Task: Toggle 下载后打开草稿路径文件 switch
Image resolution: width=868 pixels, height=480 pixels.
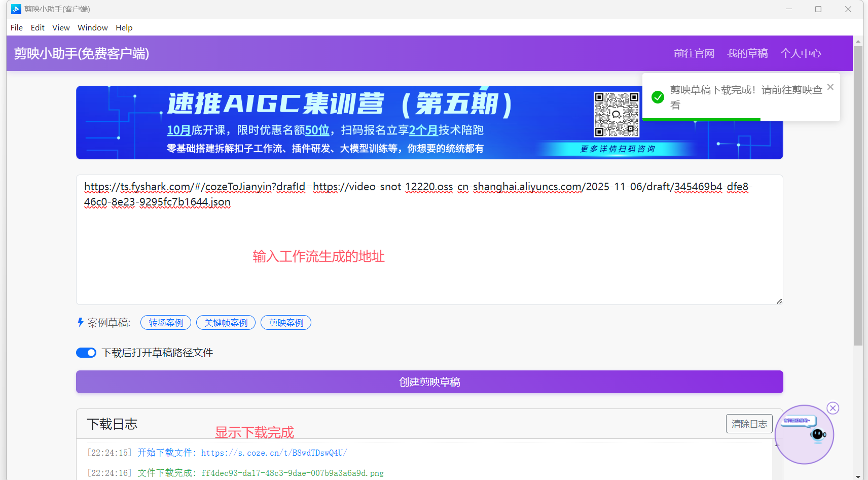Action: tap(86, 353)
